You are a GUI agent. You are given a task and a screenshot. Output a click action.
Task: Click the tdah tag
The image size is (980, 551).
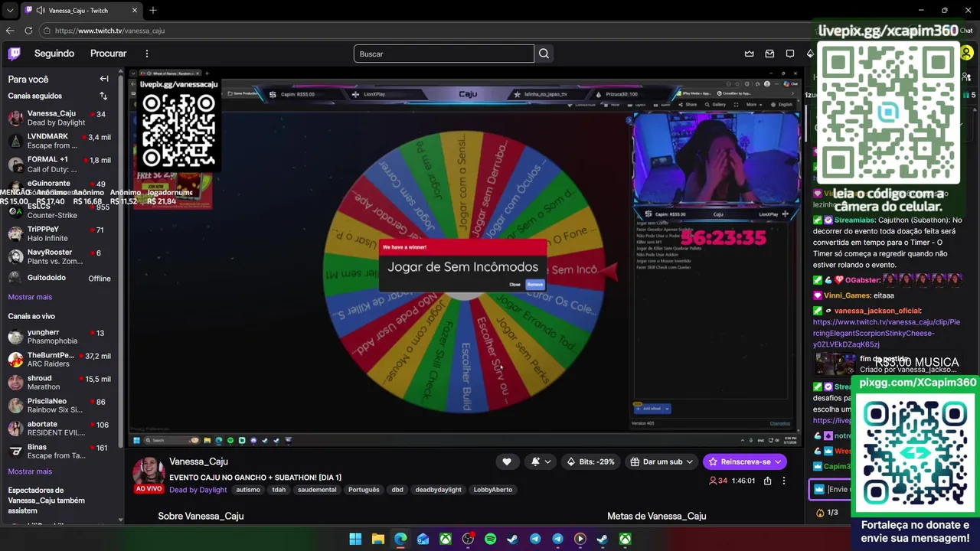[x=279, y=490]
